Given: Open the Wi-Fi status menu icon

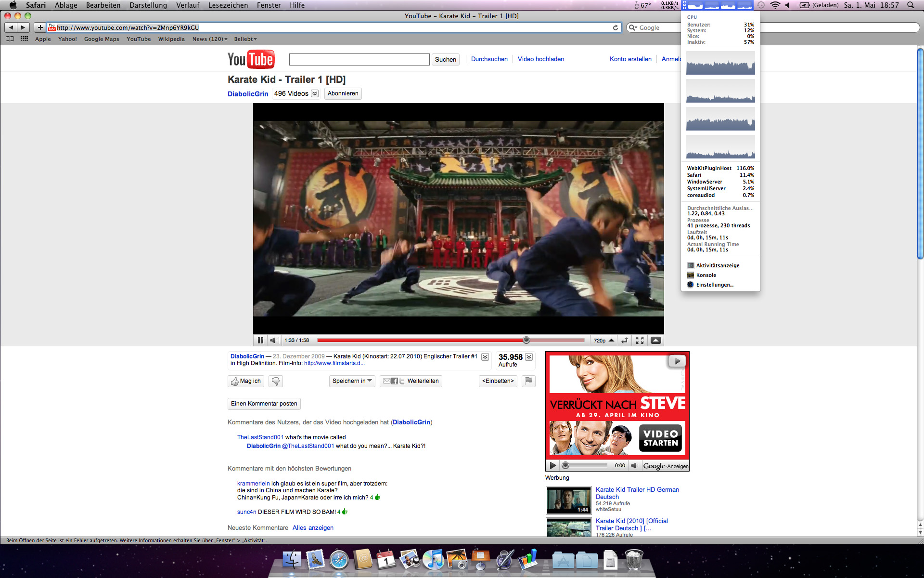Looking at the screenshot, I should point(775,5).
